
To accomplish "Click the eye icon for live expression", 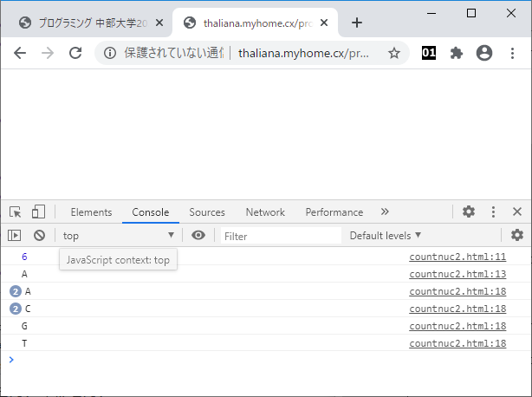I will (198, 235).
